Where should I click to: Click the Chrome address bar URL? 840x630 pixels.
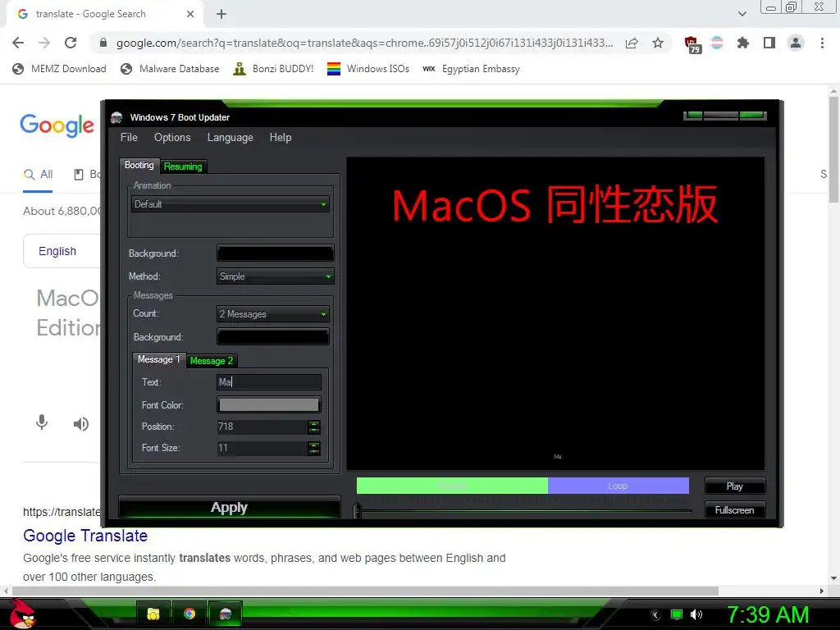[364, 43]
